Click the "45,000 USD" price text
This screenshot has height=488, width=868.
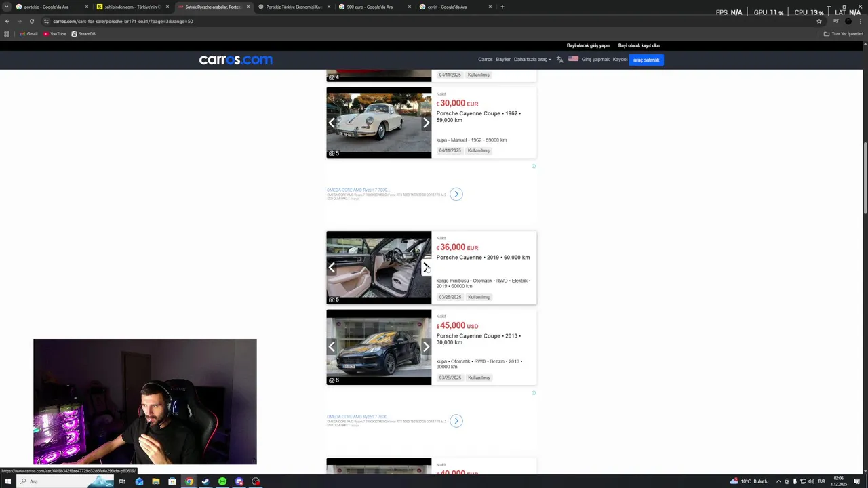pos(458,326)
